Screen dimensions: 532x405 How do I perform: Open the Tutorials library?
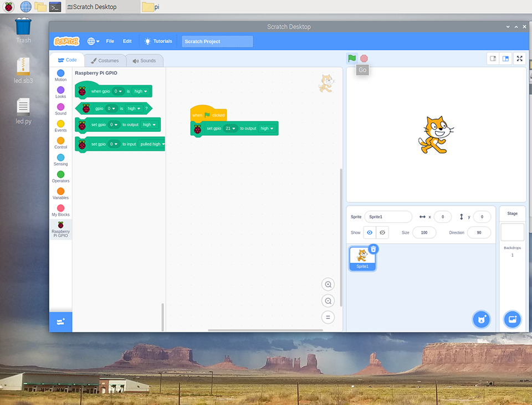(158, 42)
